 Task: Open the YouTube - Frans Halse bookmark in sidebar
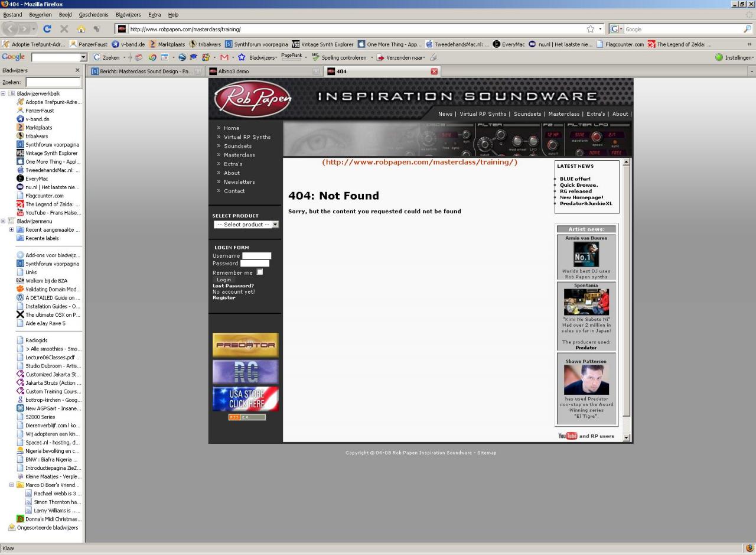[x=48, y=213]
